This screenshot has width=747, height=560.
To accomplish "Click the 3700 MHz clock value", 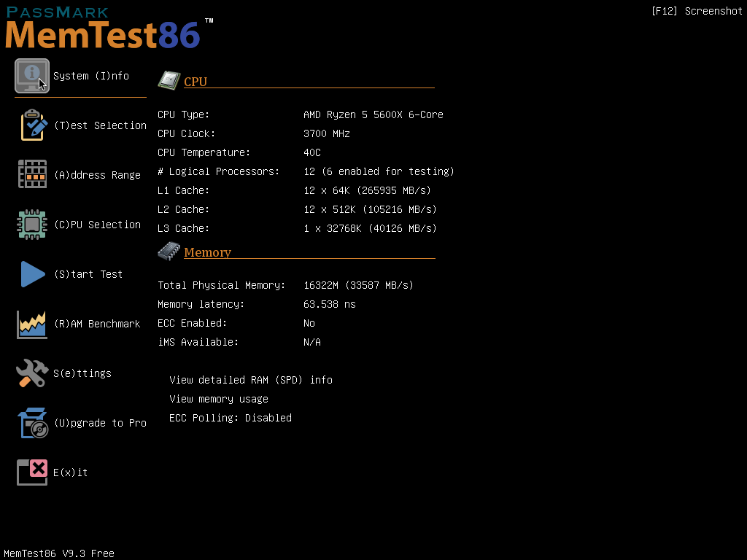I will click(327, 134).
